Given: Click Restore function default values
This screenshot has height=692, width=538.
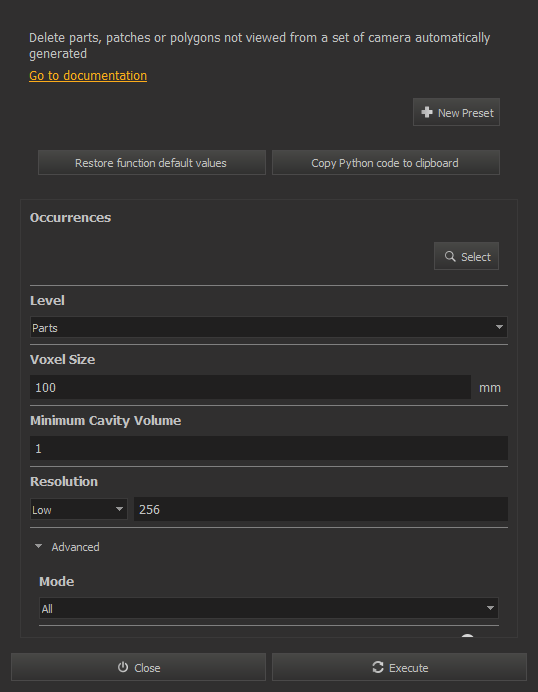Looking at the screenshot, I should 152,163.
